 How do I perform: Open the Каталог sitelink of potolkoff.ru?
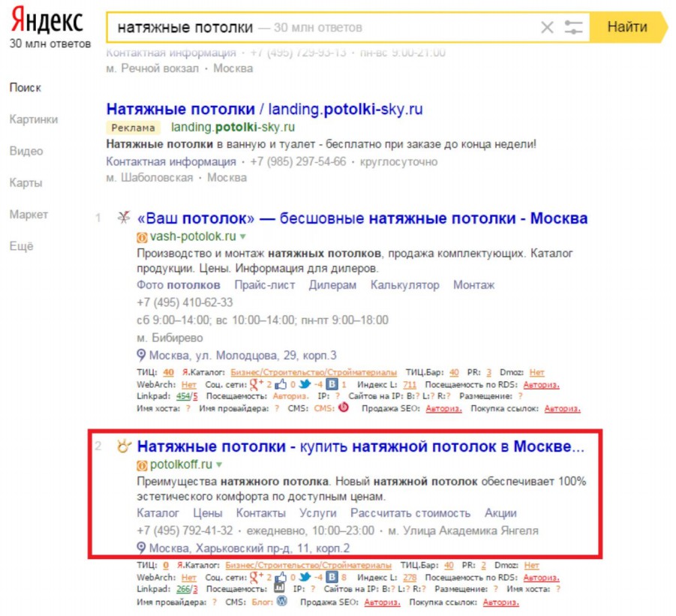(158, 513)
